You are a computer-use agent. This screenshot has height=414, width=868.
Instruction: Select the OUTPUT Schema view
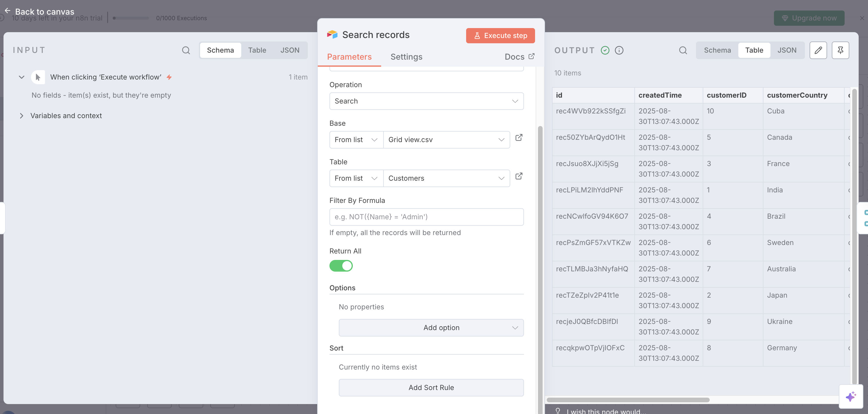point(717,50)
